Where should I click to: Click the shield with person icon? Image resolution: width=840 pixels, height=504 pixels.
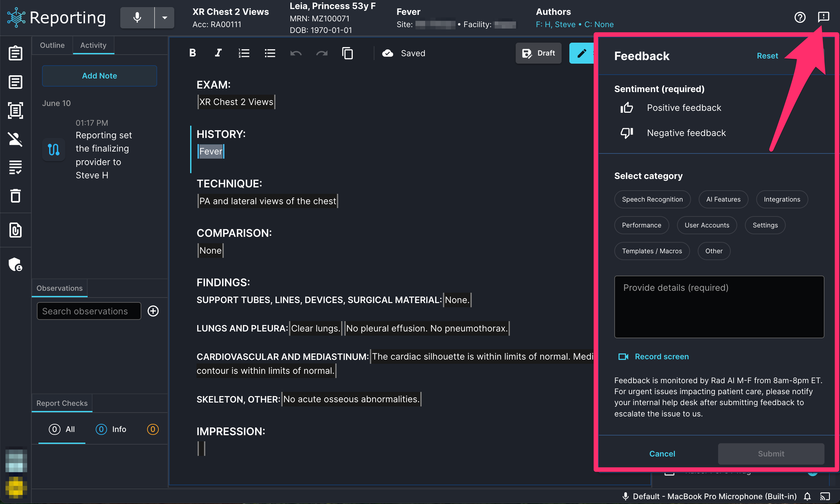pyautogui.click(x=16, y=264)
